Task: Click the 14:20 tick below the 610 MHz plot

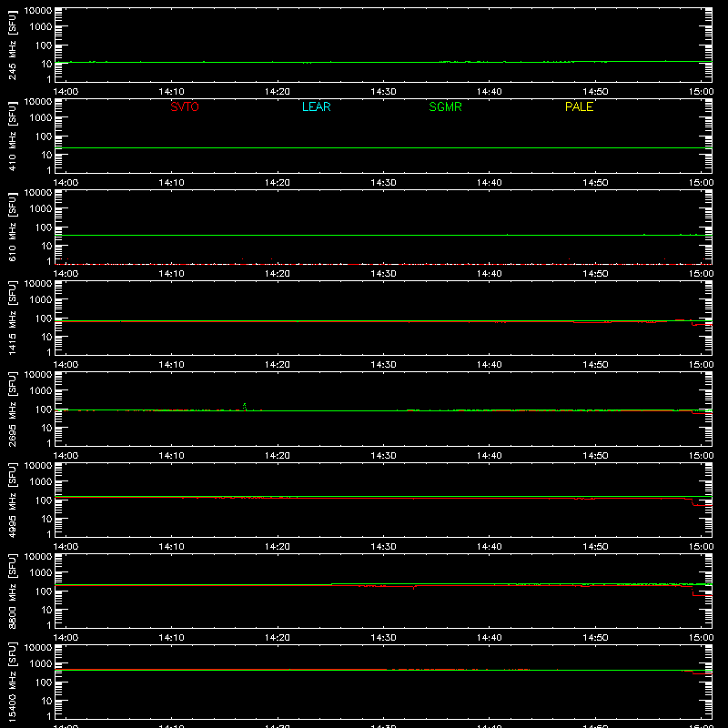Action: coord(278,274)
